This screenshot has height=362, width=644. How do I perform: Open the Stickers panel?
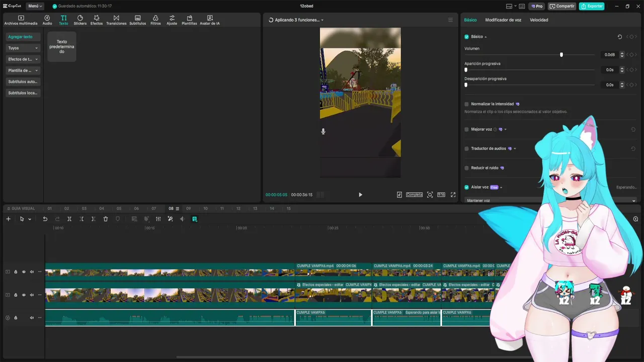(x=80, y=20)
